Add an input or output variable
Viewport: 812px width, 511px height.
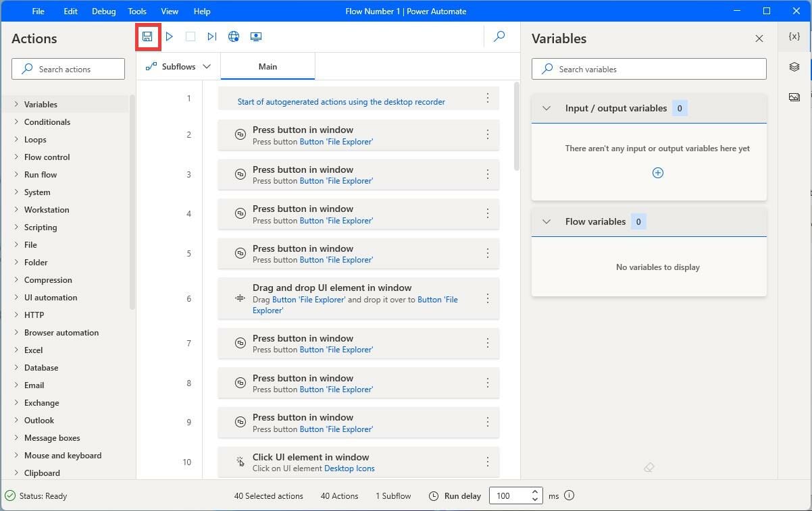[x=658, y=173]
